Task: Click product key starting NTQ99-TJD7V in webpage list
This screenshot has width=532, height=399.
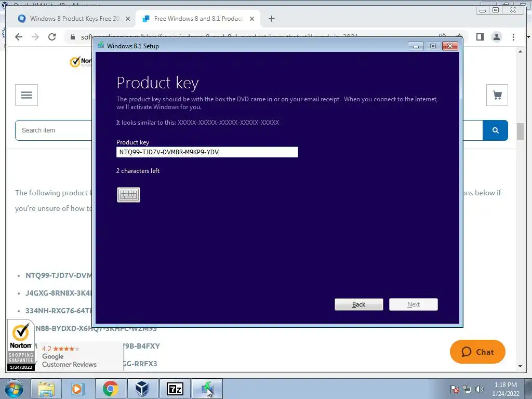Action: 59,275
